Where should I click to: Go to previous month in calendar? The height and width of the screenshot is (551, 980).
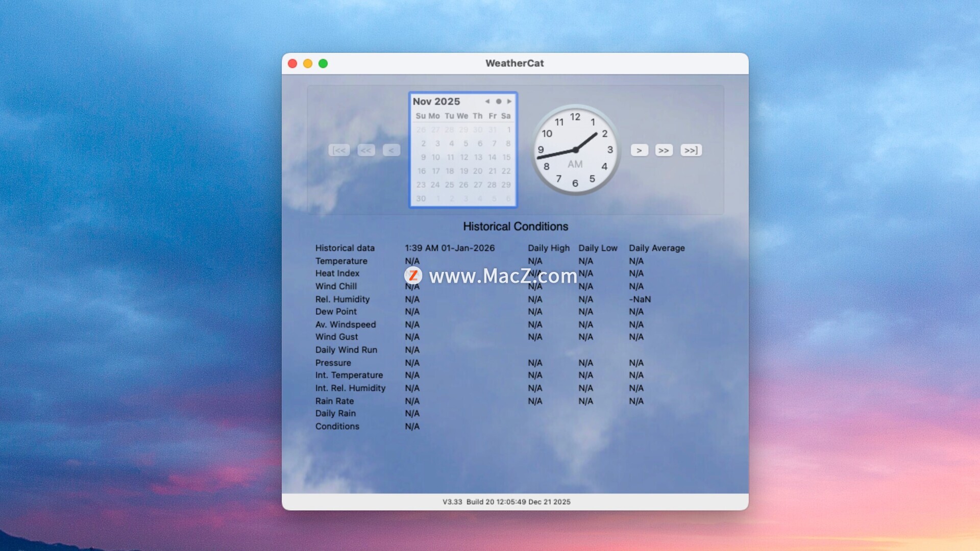487,102
